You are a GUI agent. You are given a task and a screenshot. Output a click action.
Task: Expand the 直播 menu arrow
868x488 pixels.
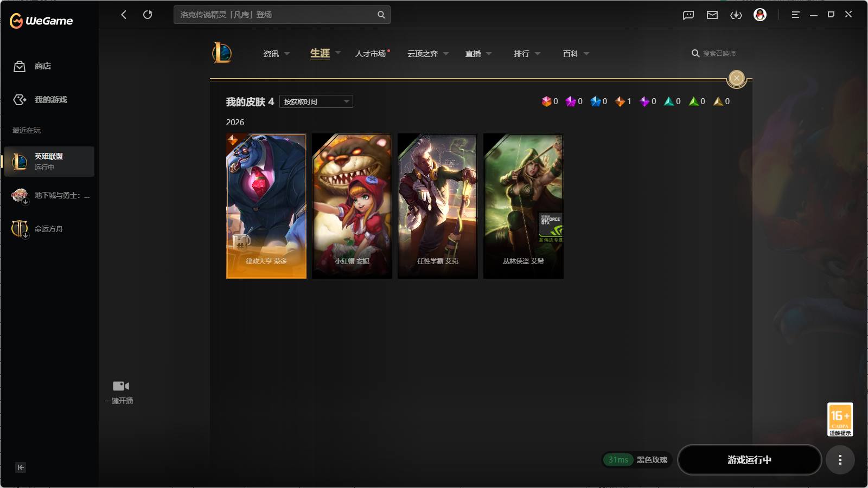tap(489, 54)
